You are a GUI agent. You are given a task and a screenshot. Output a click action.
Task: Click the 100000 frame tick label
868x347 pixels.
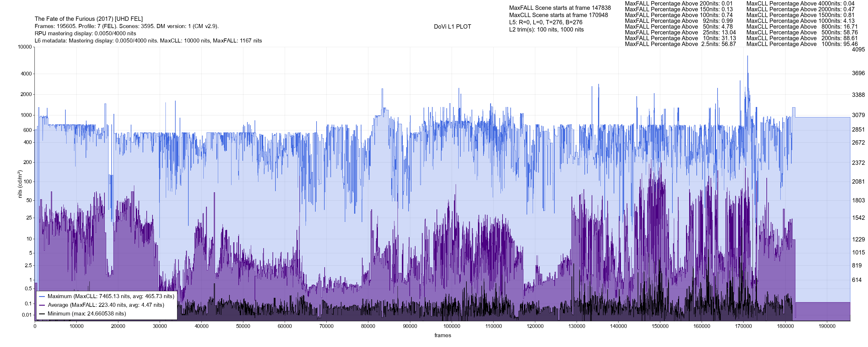(x=452, y=326)
